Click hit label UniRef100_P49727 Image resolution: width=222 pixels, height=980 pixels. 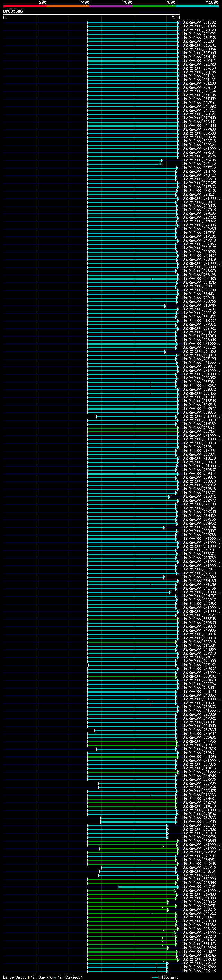(x=199, y=114)
